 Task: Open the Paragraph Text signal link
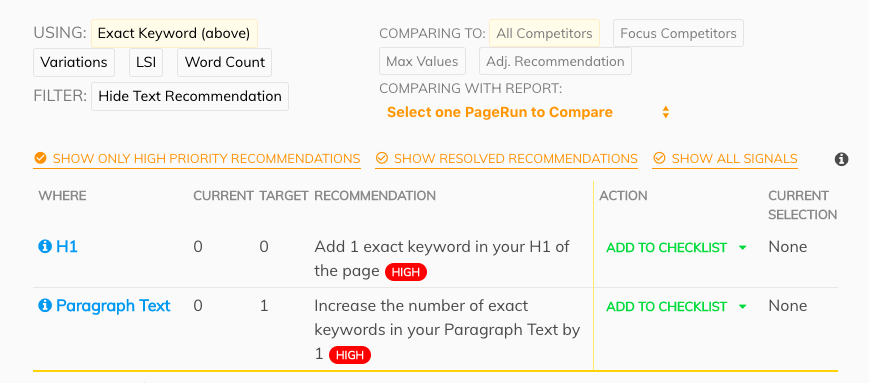113,306
